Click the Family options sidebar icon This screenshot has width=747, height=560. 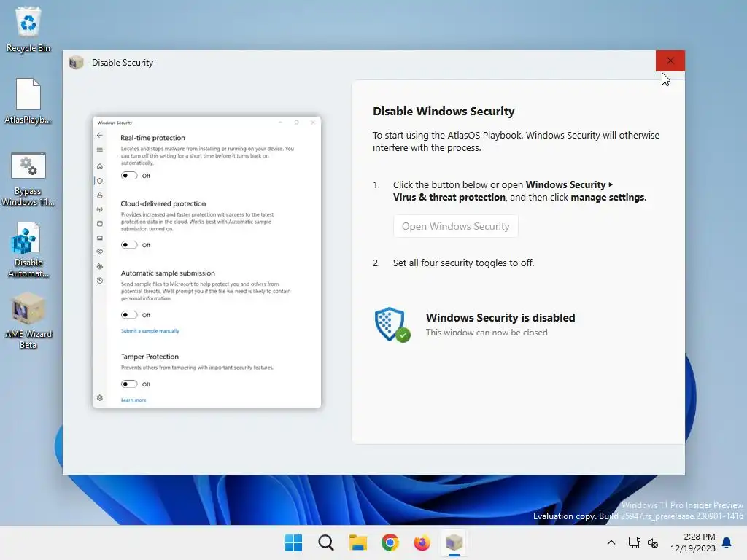coord(99,266)
